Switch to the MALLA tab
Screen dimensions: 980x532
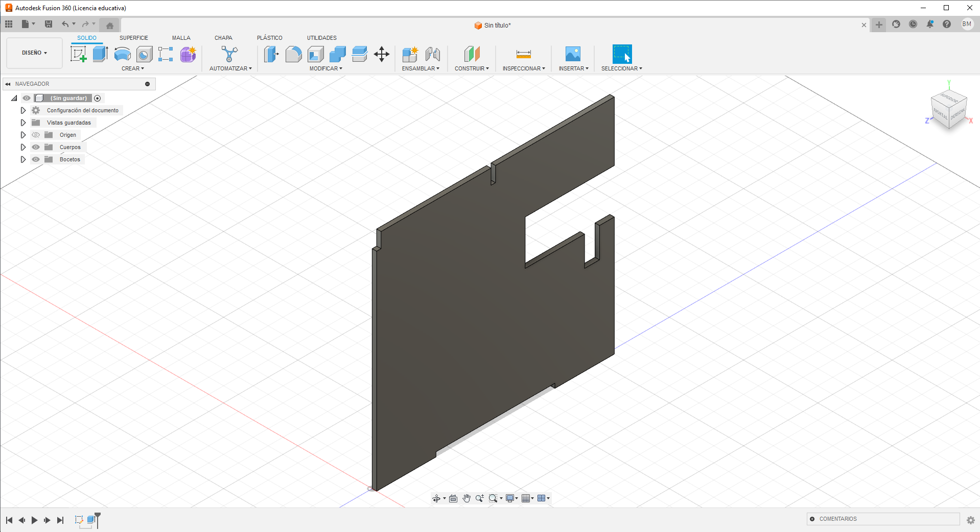pos(181,38)
